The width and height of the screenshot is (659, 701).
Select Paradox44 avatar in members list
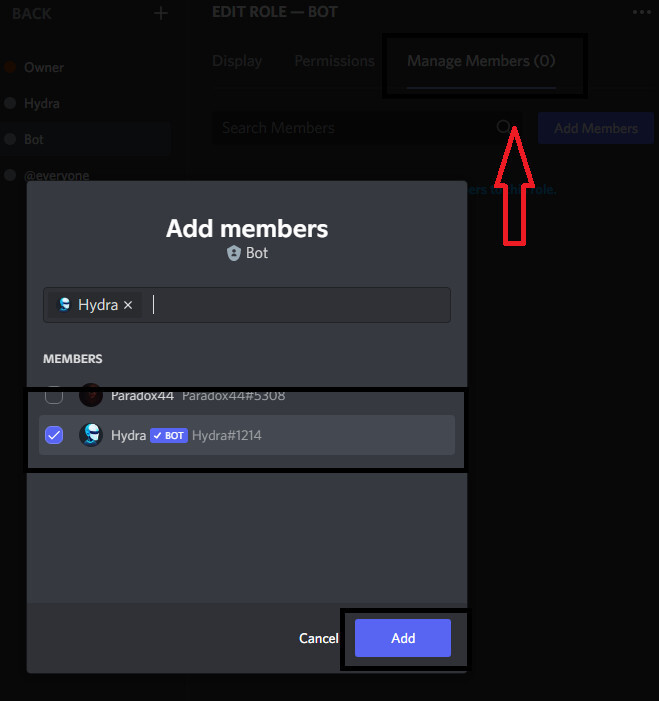coord(91,395)
